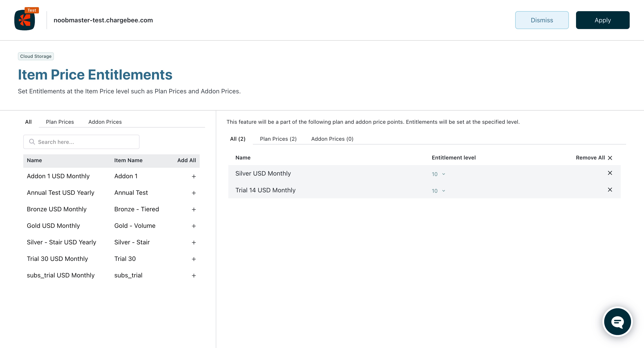
Task: Select the Addon Prices tab on left
Action: coord(105,122)
